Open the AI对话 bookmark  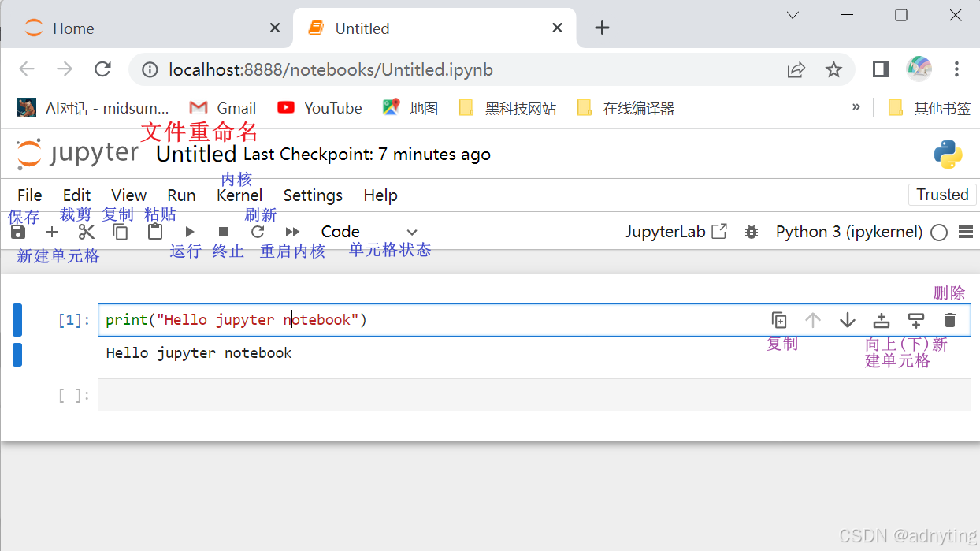pos(93,108)
